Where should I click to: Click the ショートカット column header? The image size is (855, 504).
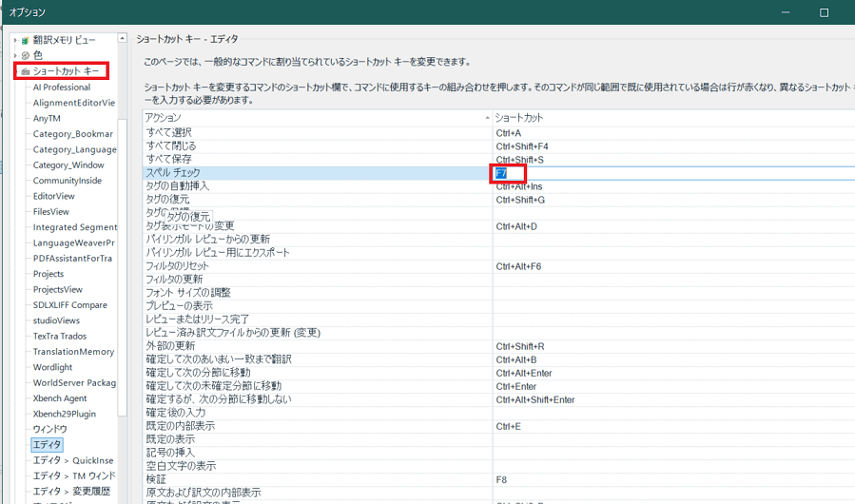click(x=521, y=118)
